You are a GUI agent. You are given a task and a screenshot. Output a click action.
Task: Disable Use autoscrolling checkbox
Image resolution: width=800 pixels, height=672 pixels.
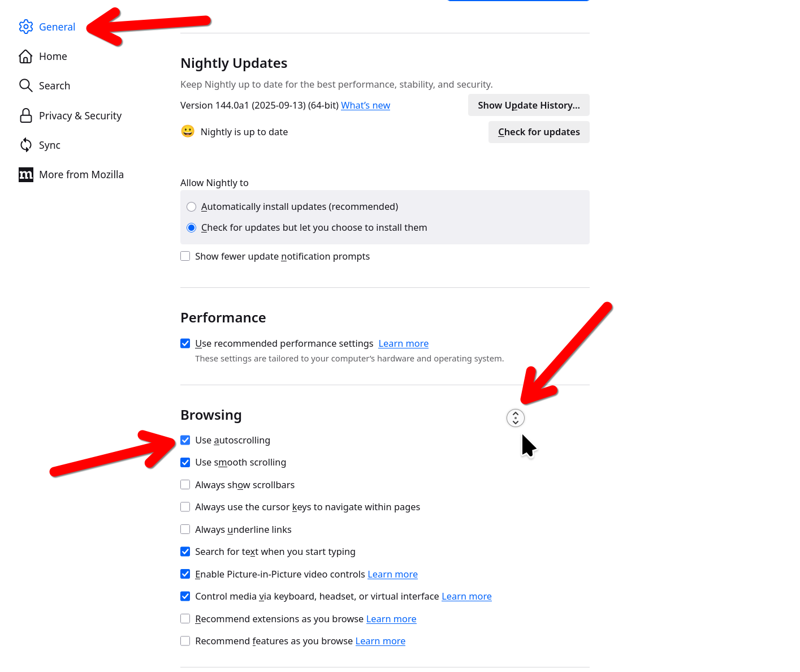[x=185, y=440]
